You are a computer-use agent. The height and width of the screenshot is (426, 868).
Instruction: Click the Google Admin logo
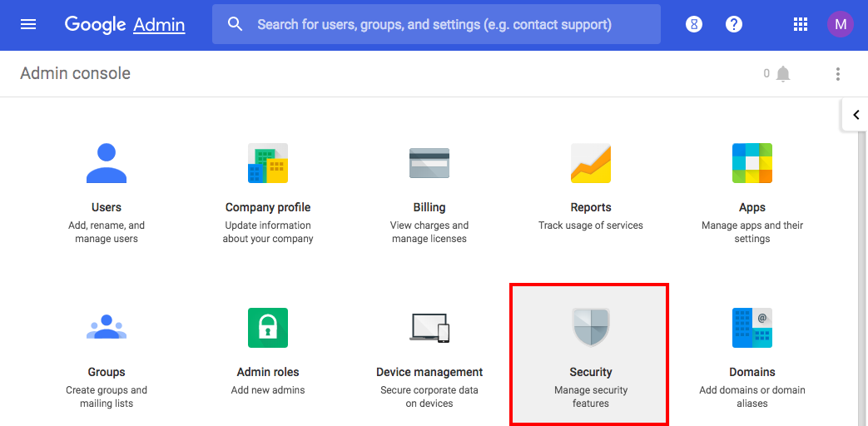(125, 24)
